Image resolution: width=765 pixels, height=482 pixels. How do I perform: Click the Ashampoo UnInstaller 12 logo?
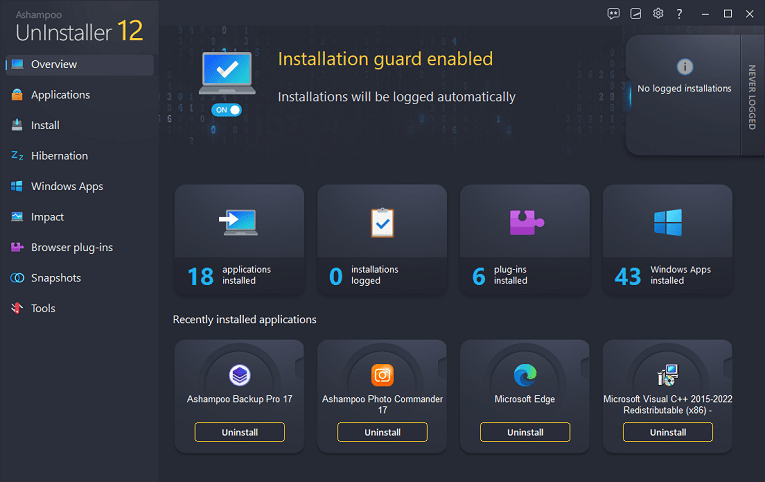pos(79,27)
